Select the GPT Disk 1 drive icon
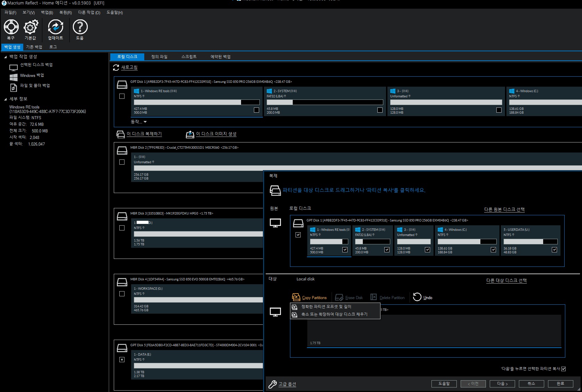 coord(122,85)
